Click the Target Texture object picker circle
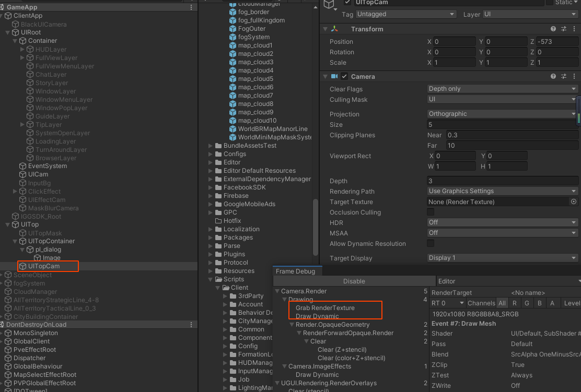The width and height of the screenshot is (581, 392). 574,202
